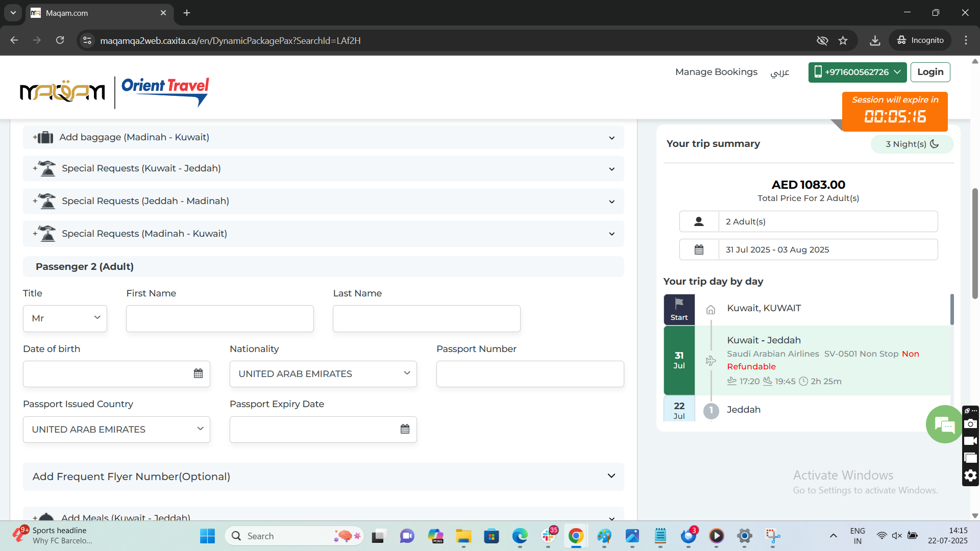This screenshot has width=980, height=551.
Task: Expand Add Frequent Flyer Number section
Action: (x=323, y=477)
